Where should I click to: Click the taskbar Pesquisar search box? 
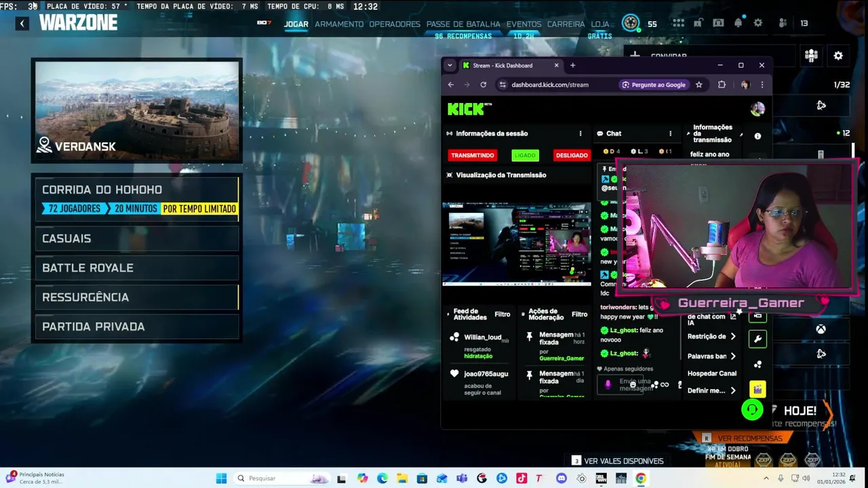281,479
